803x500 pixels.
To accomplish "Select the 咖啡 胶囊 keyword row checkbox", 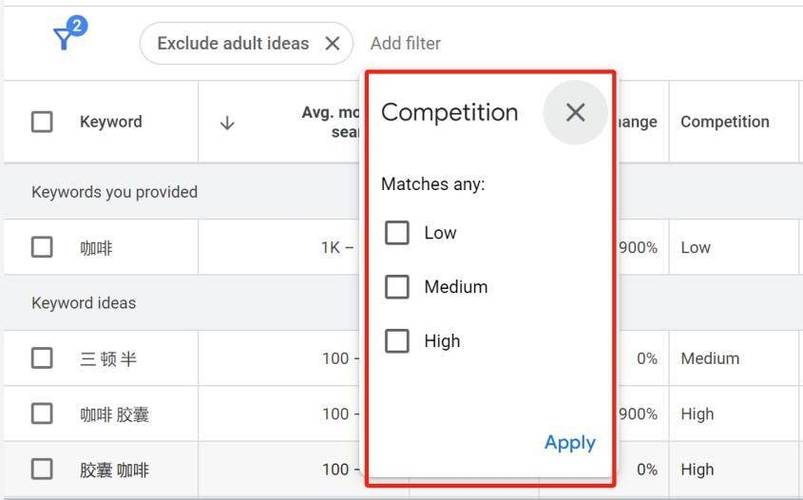I will (42, 413).
